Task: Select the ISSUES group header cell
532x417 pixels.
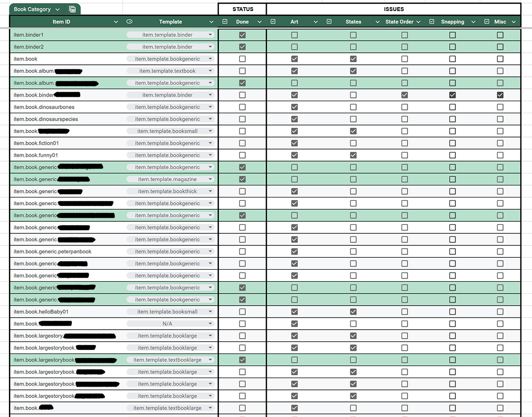Action: [394, 9]
